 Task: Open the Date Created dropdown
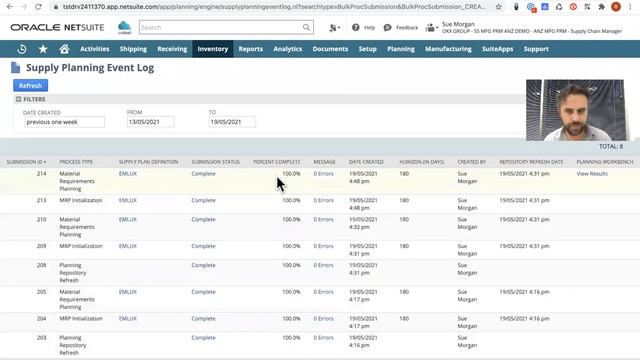[x=64, y=122]
